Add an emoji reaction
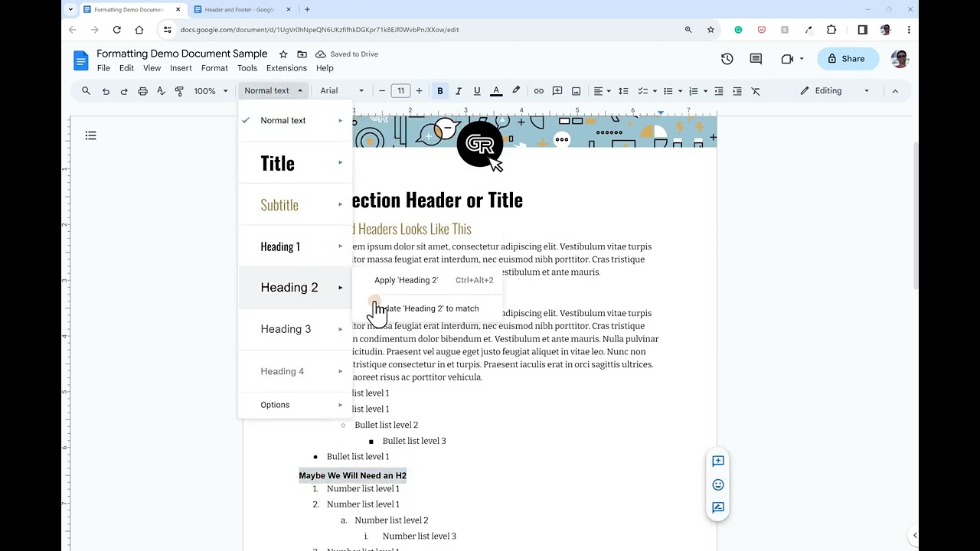 (718, 484)
